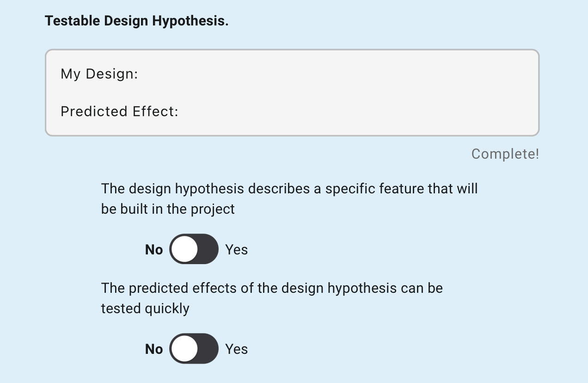This screenshot has width=588, height=383.
Task: Click the white knob of the tested quickly switch
Action: (x=184, y=349)
